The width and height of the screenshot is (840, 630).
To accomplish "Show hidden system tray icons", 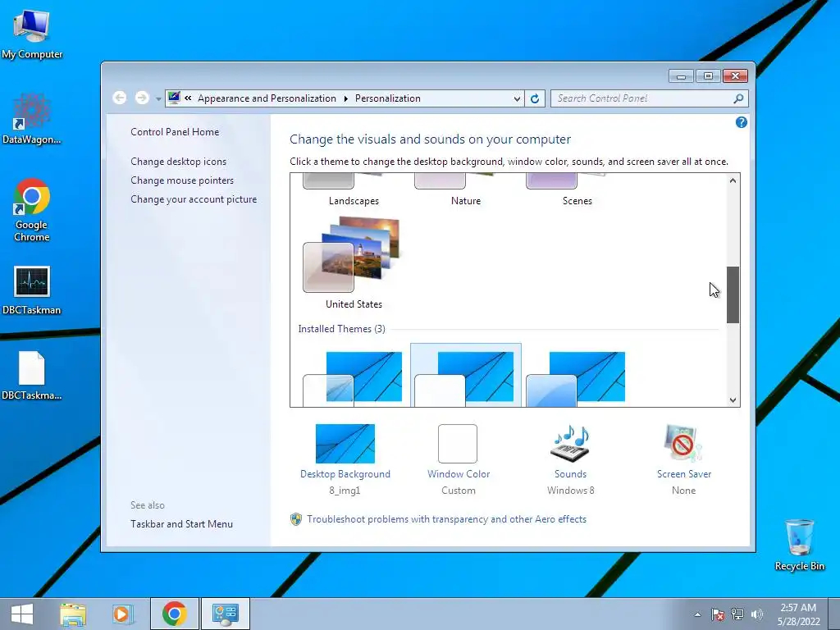I will [697, 614].
